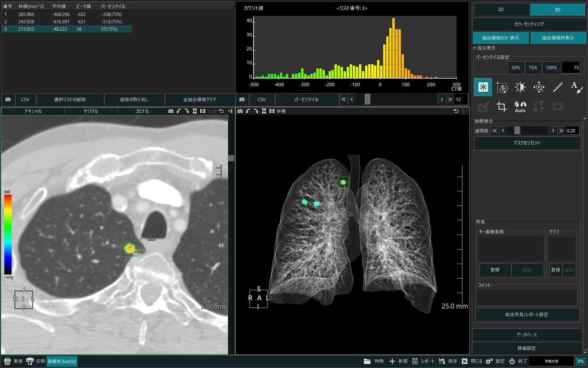Click the transparency fast-decrease double arrow

pos(495,131)
